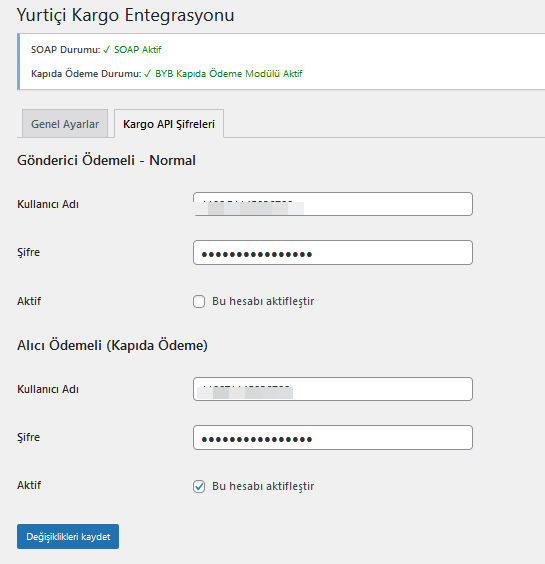Enable the Gönderici Ödemeli account checkbox
Viewport: 545px width, 564px height.
[199, 301]
